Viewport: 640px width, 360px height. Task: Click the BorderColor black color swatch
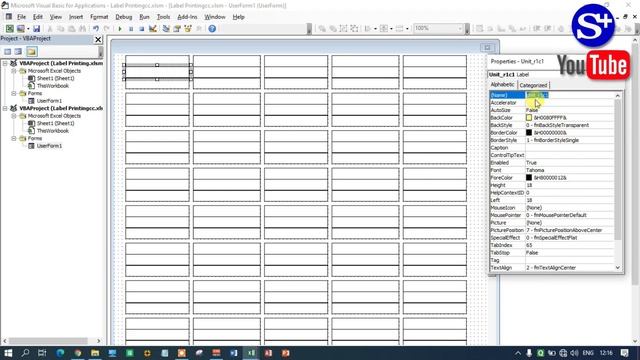(x=529, y=133)
